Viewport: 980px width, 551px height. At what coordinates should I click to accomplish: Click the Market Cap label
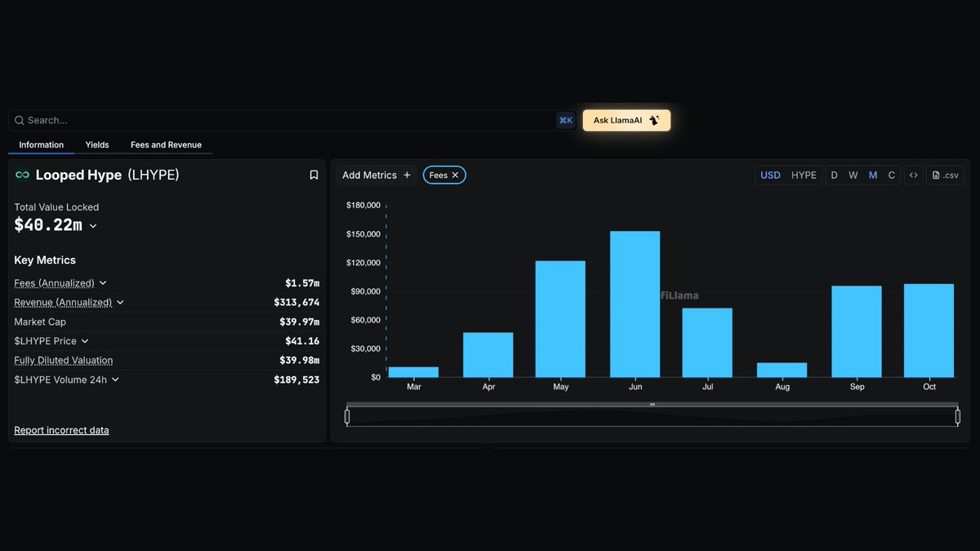[x=40, y=322]
